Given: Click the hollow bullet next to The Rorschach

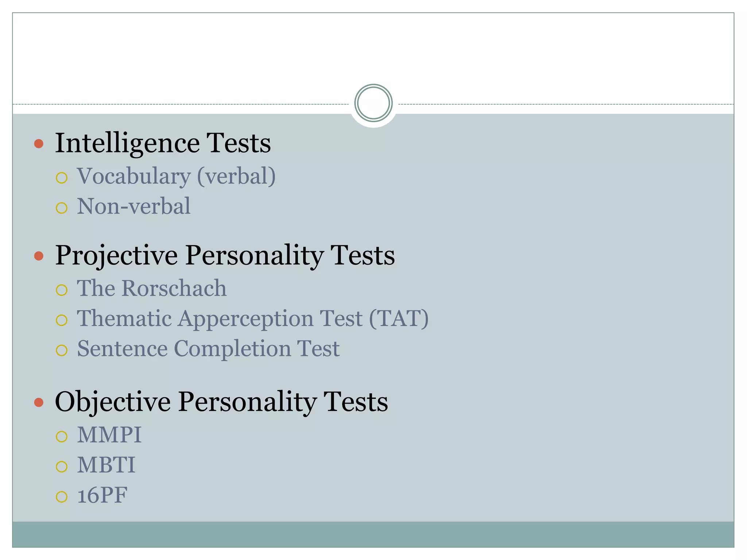Looking at the screenshot, I should [x=62, y=290].
